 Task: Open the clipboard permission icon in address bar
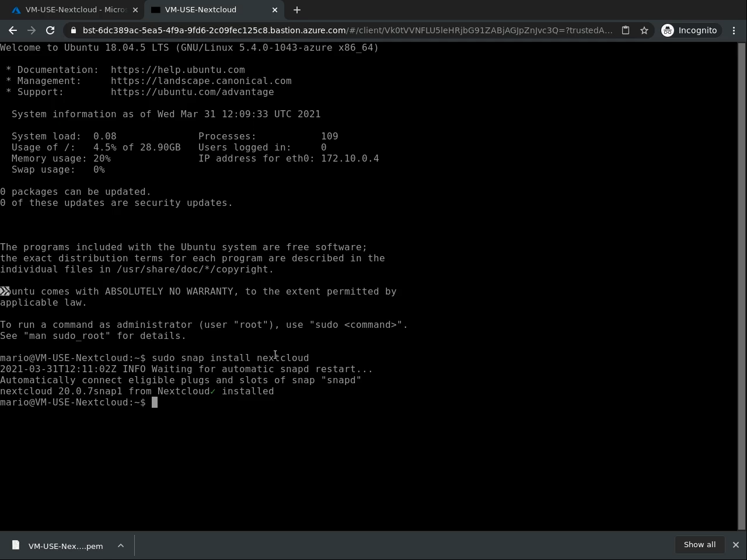[626, 30]
